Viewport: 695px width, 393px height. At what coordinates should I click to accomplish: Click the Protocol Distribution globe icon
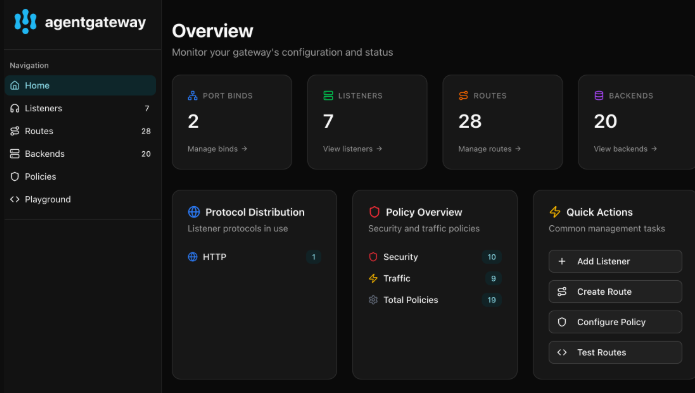tap(194, 212)
